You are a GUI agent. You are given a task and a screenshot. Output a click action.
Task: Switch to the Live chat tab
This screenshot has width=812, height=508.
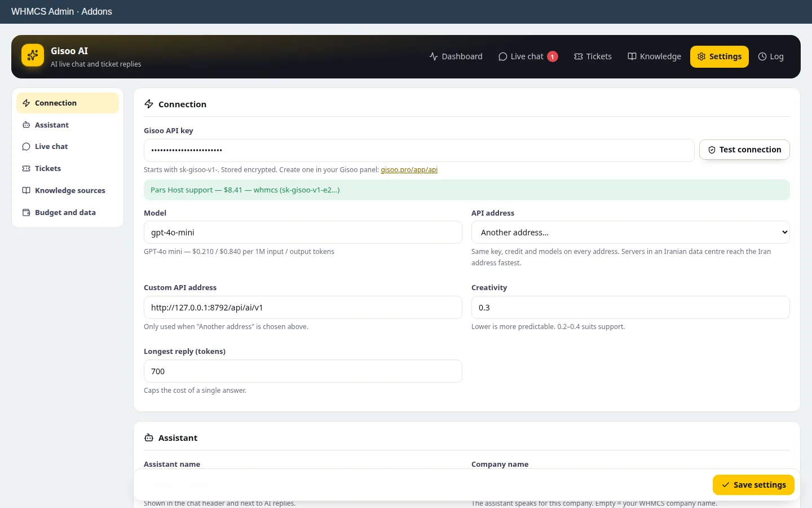click(x=528, y=56)
